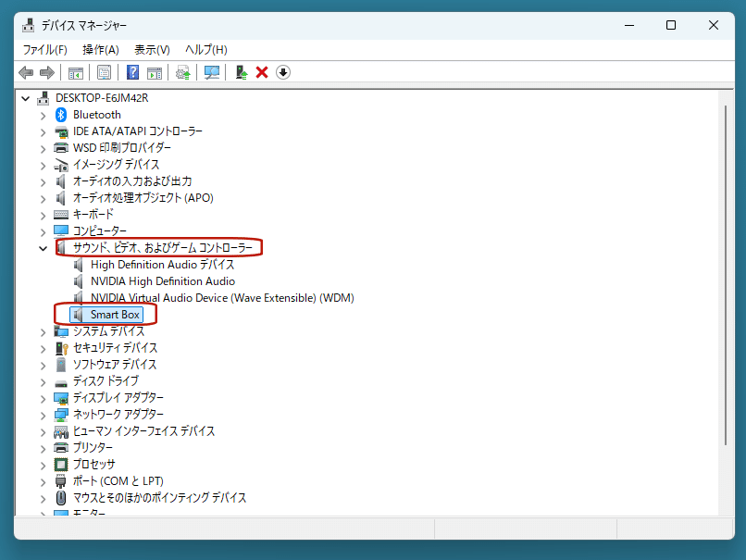This screenshot has width=746, height=560.
Task: Click the processor chip icon
Action: [x=61, y=465]
